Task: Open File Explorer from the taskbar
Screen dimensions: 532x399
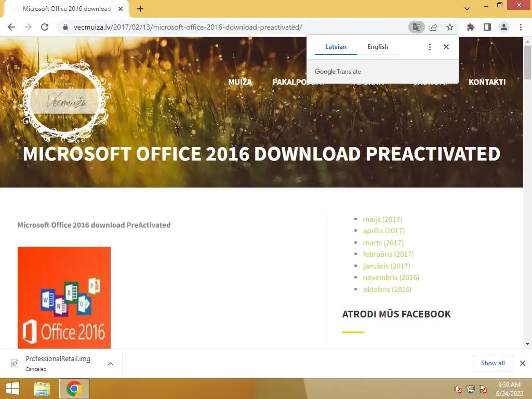Action: click(x=42, y=389)
